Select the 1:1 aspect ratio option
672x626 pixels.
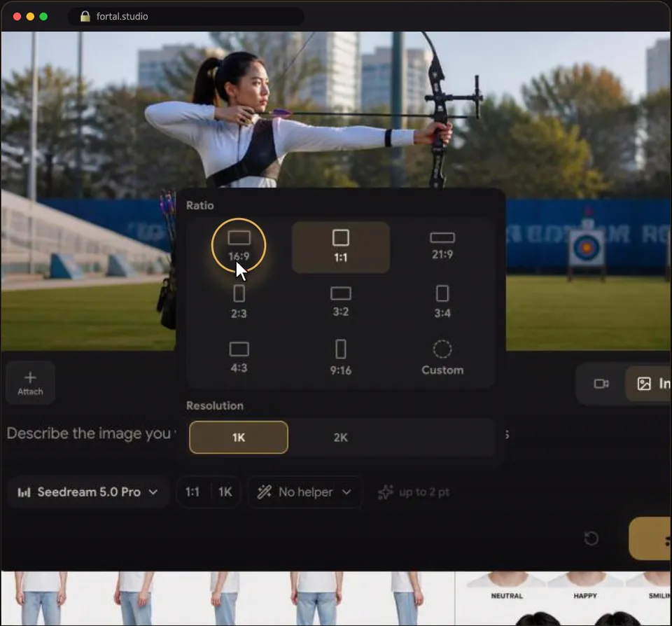(x=341, y=247)
